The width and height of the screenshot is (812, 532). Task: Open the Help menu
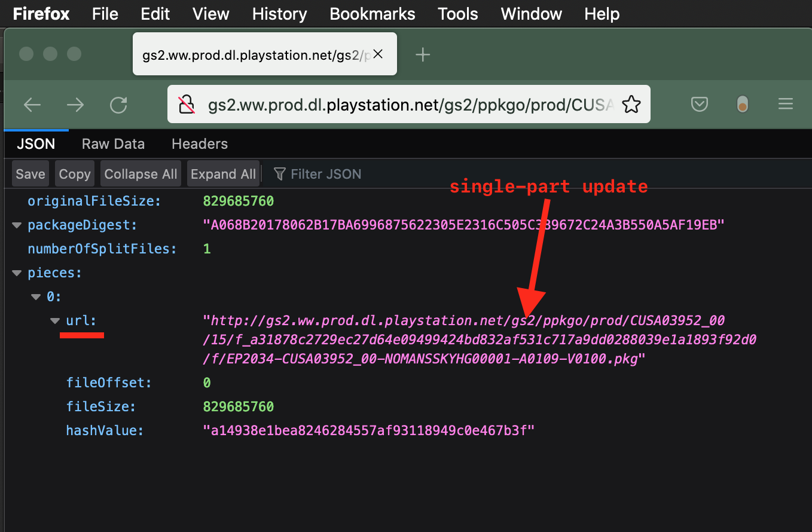click(x=602, y=14)
